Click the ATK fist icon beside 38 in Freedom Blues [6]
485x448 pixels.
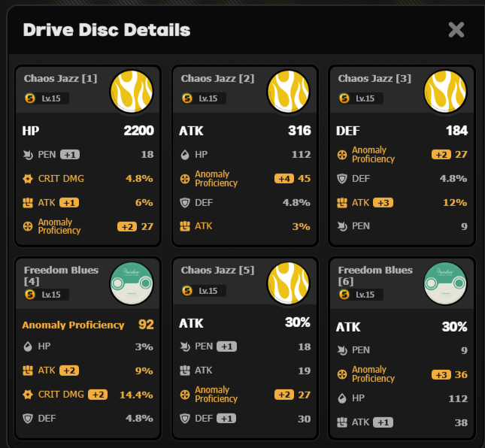click(x=342, y=422)
